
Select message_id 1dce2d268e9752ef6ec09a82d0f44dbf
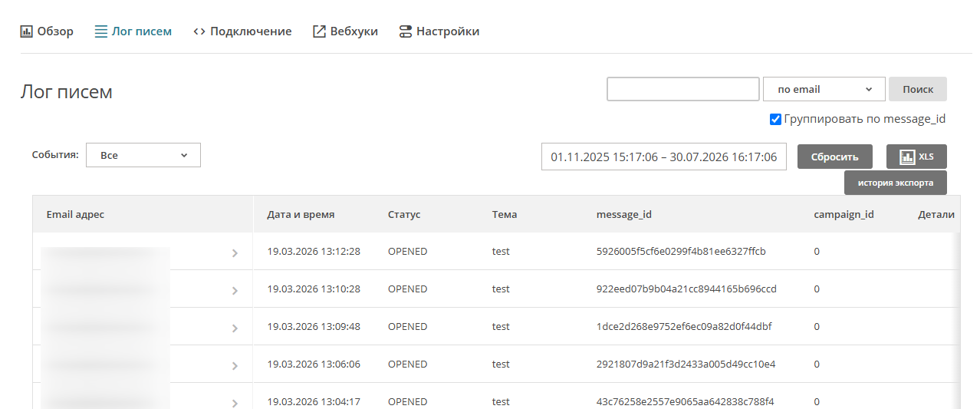click(684, 326)
